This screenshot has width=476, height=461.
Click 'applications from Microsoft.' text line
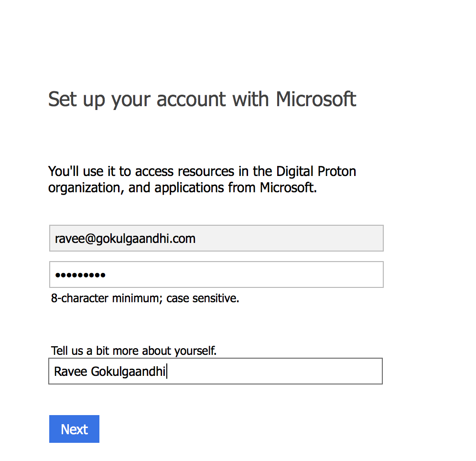point(236,187)
